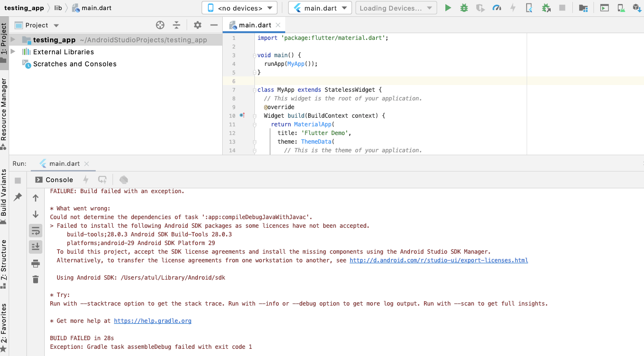This screenshot has height=356, width=644.
Task: Open https://help.gradle.org link
Action: click(152, 321)
